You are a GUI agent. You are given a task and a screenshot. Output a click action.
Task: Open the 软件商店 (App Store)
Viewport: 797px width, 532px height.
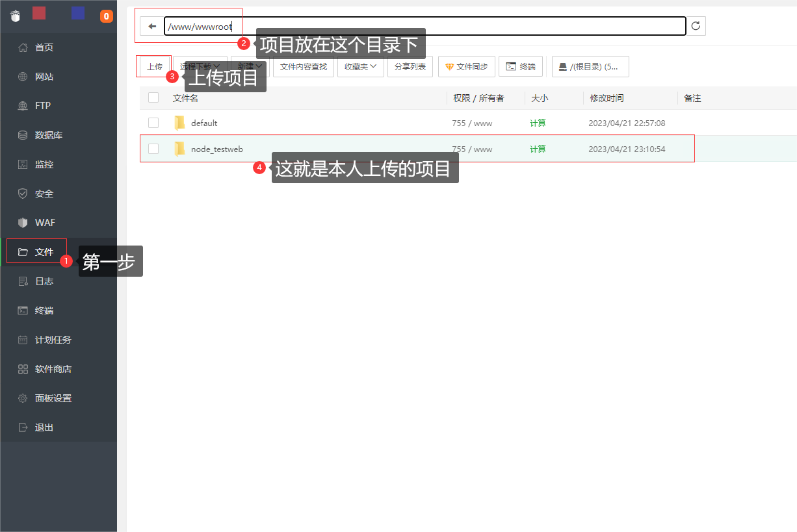52,368
